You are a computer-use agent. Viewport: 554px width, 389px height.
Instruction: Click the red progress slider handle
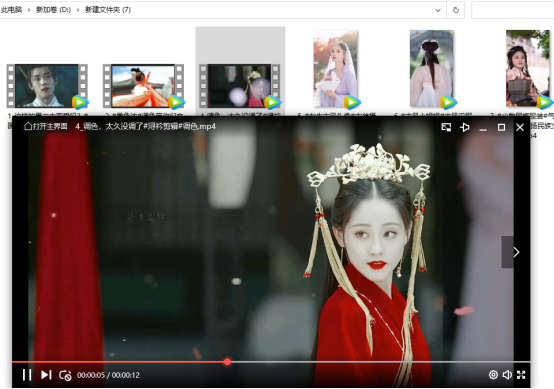point(228,361)
